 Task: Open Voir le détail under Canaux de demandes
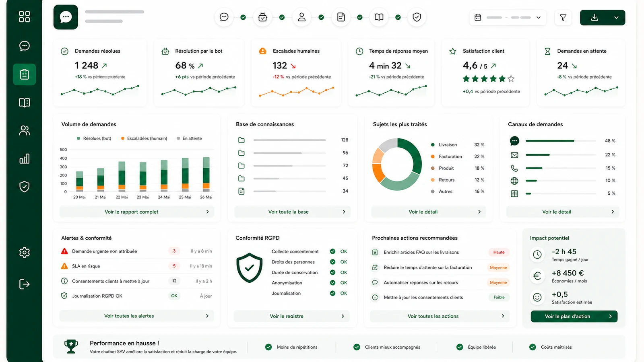click(x=562, y=212)
